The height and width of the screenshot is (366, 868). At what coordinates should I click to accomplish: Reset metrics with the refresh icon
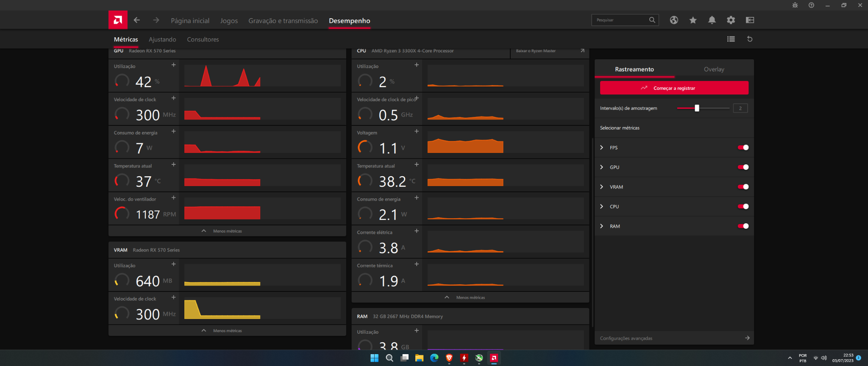click(x=750, y=39)
